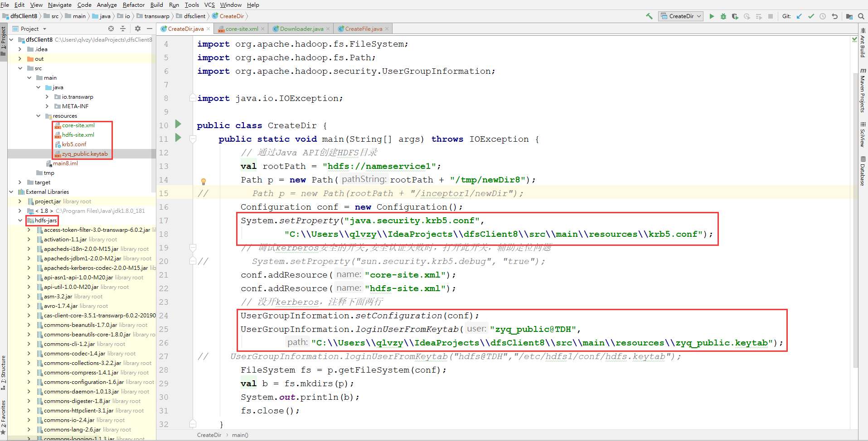Screen dimensions: 868x441
Task: Close the Downloader.java editor tab
Action: point(328,29)
